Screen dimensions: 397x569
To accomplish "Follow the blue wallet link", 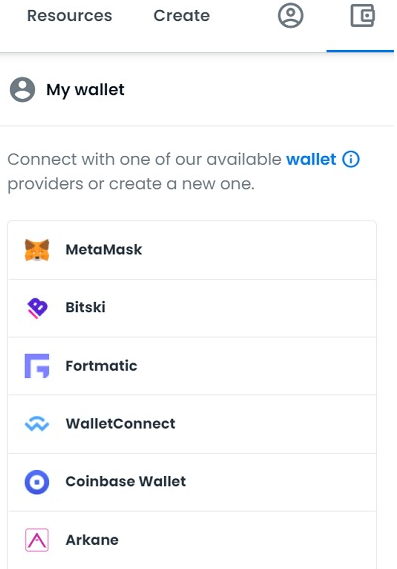I will pos(311,159).
